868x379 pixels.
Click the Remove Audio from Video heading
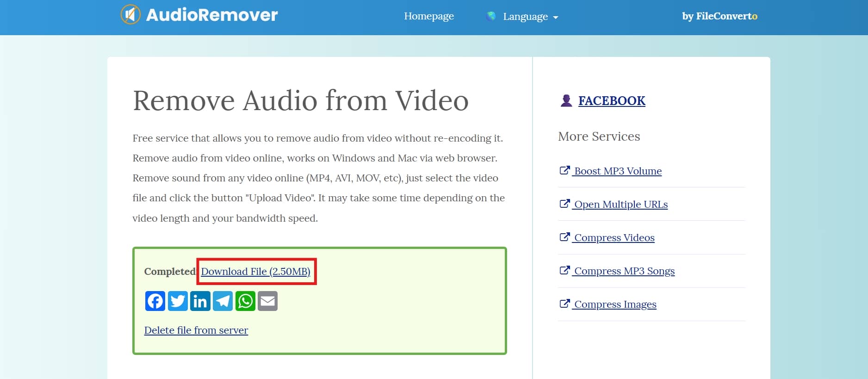click(301, 100)
